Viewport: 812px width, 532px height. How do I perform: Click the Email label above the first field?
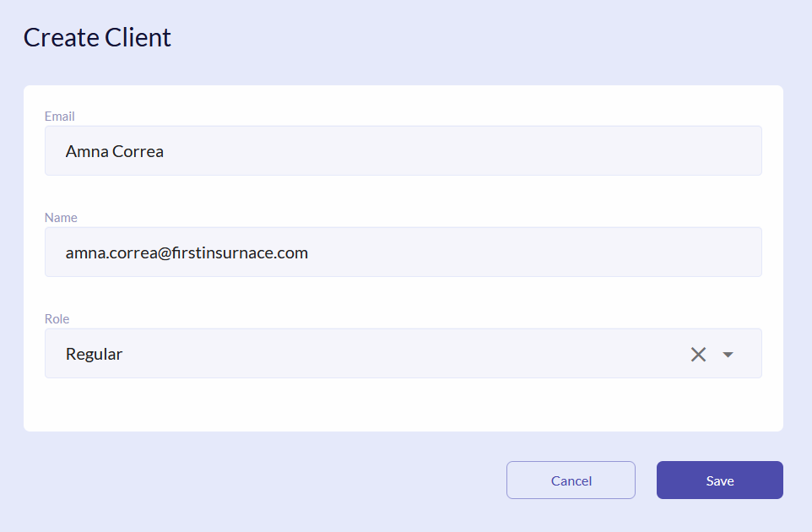click(59, 116)
